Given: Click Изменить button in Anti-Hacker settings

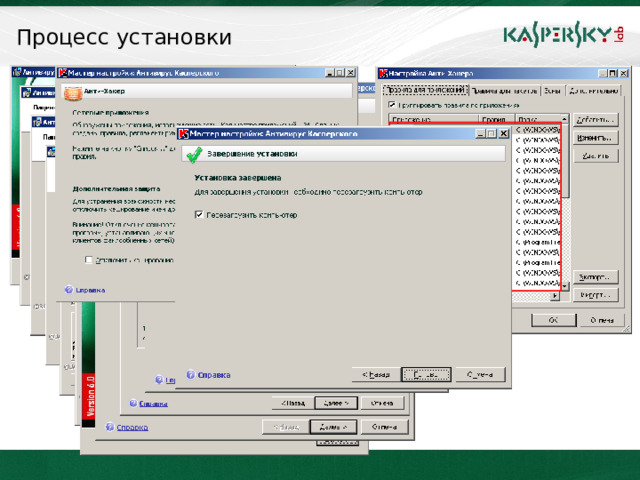Looking at the screenshot, I should 596,138.
